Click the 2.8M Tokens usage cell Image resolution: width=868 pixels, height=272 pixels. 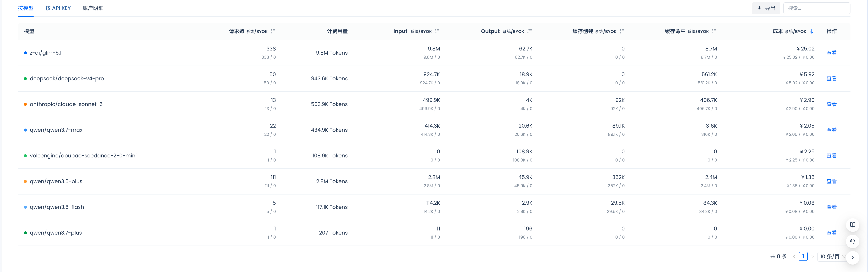pos(332,181)
